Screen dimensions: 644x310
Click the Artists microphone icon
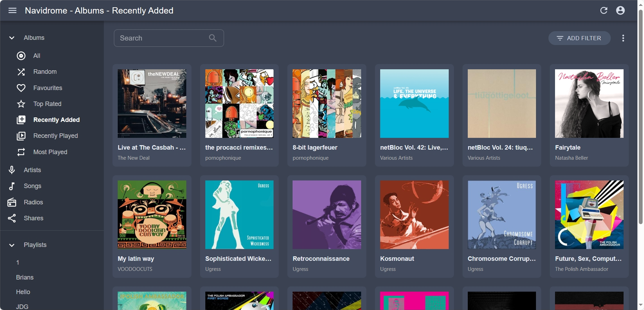coord(12,170)
